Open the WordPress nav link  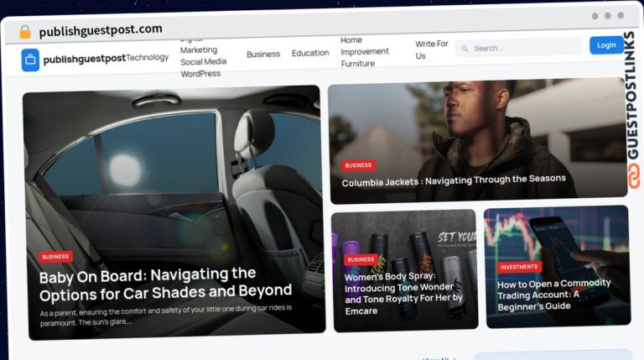pos(201,74)
